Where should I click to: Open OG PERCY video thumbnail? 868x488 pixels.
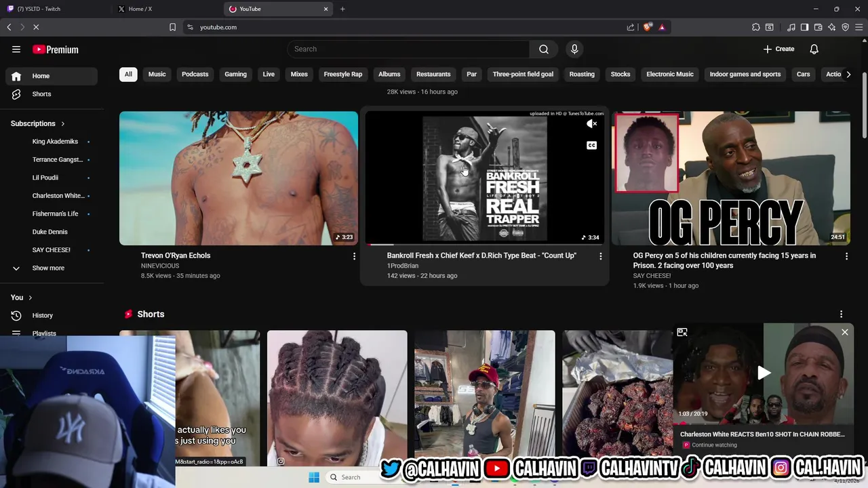tap(731, 178)
